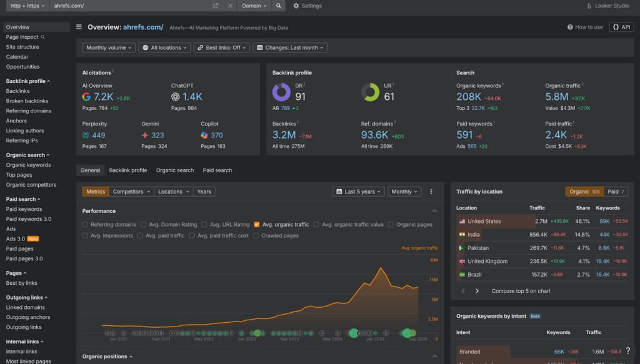The height and width of the screenshot is (364, 640).
Task: Switch to the Backlink profile tab
Action: [127, 170]
